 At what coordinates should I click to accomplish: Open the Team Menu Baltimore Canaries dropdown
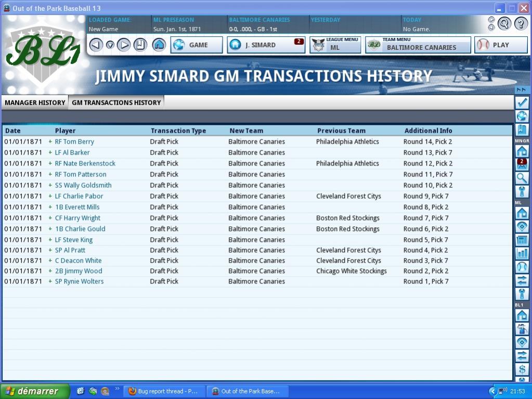[x=418, y=45]
